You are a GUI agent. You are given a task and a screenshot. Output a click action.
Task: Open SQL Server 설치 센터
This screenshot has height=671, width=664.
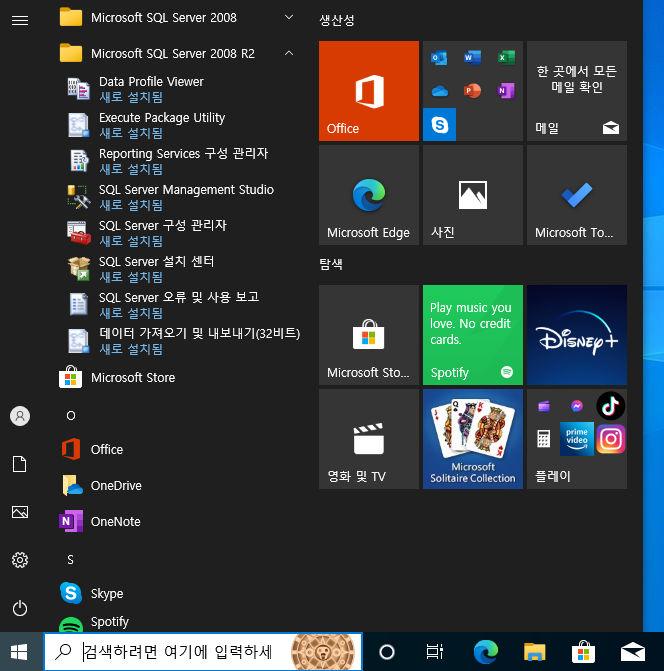point(177,269)
